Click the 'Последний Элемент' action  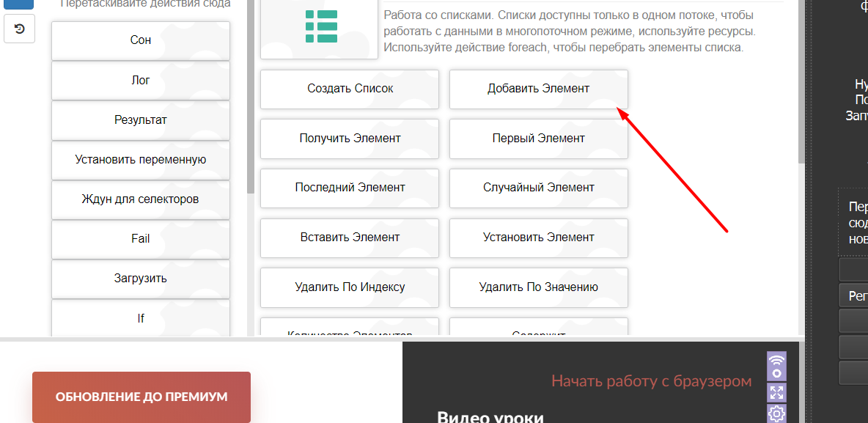[350, 188]
